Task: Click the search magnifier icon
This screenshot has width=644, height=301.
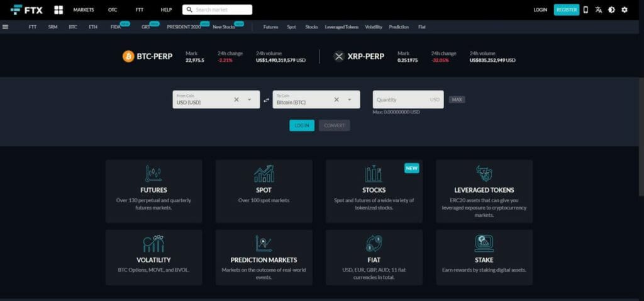Action: 189,10
